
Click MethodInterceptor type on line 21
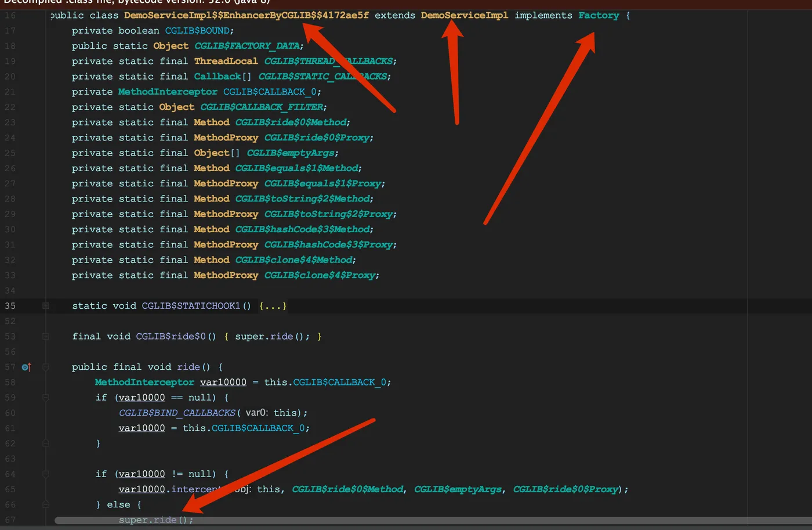[168, 92]
